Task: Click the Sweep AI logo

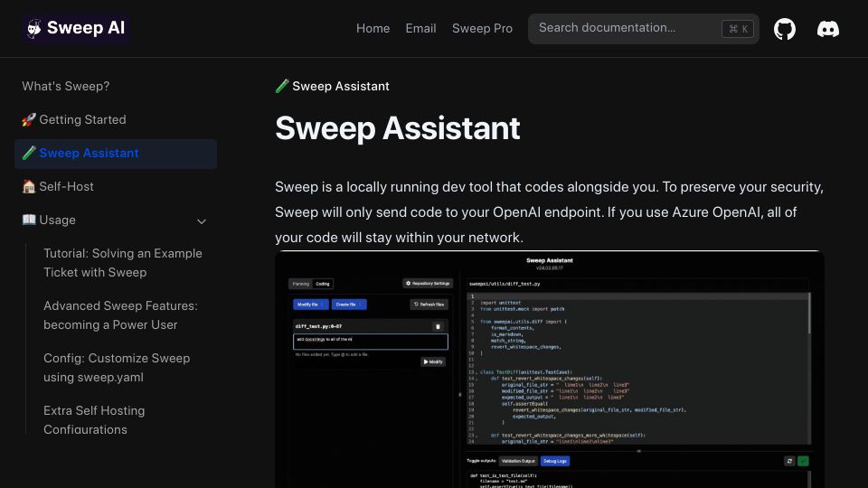Action: (x=76, y=28)
